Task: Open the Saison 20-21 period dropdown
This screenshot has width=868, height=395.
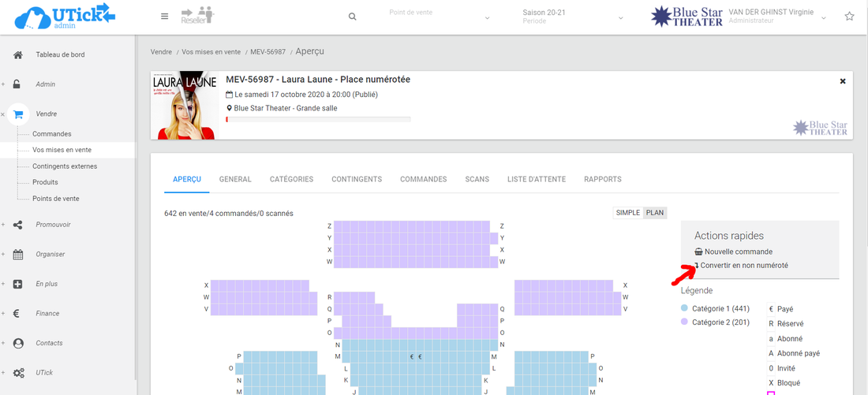Action: click(x=572, y=17)
